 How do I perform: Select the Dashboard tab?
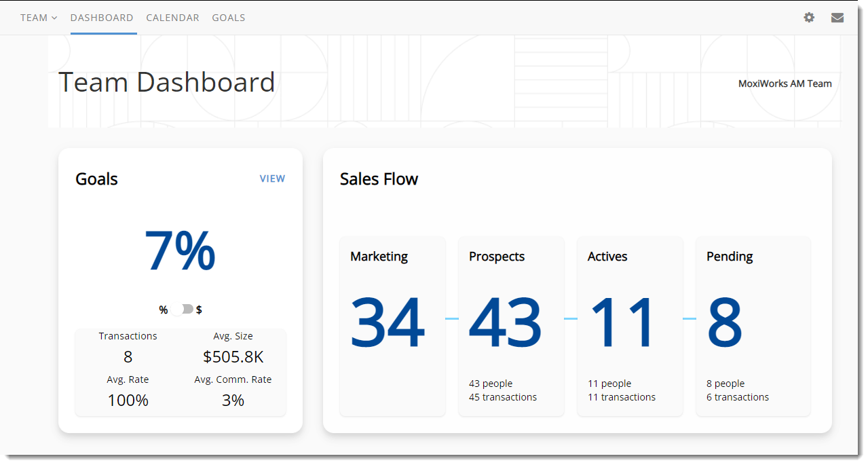[x=102, y=18]
